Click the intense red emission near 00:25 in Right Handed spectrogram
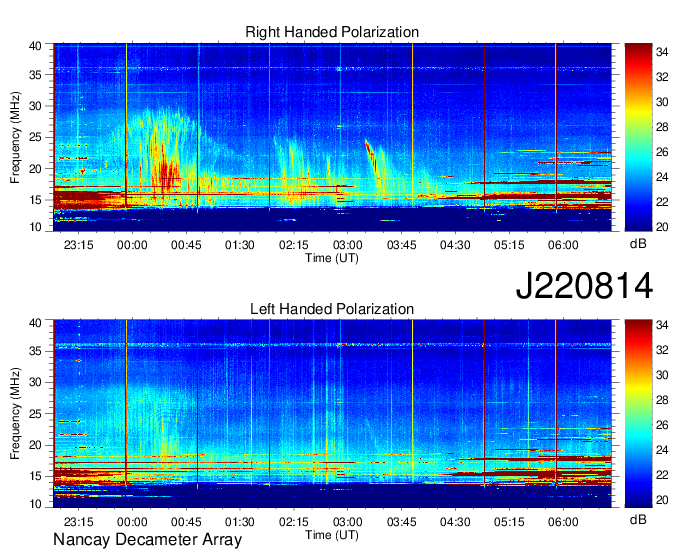 tap(167, 173)
